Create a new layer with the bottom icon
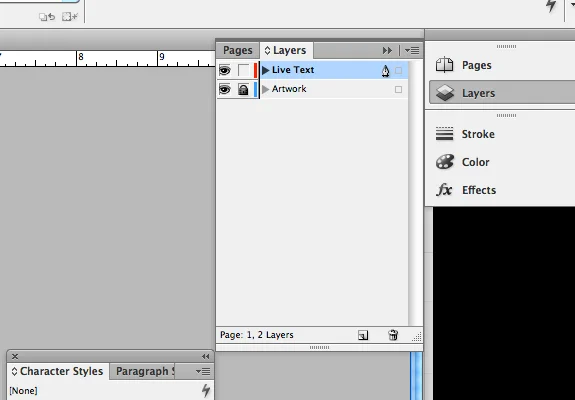This screenshot has height=400, width=575. click(363, 335)
